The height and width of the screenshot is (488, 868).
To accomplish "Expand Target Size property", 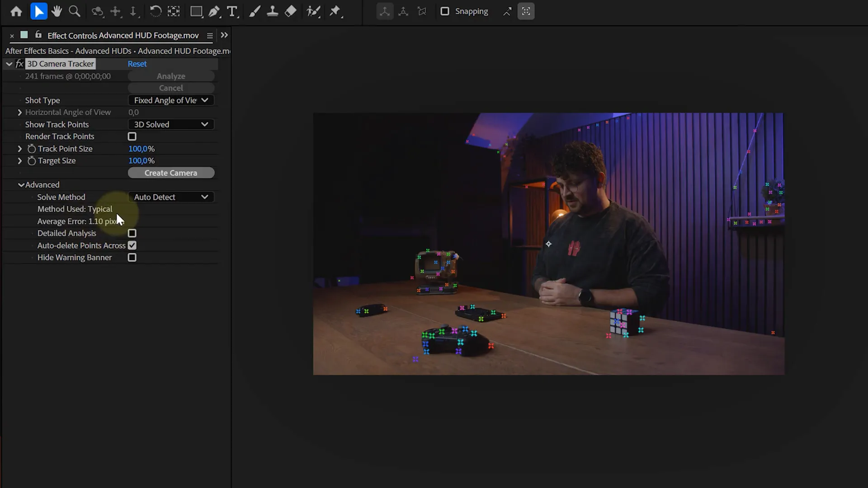I will coord(19,161).
